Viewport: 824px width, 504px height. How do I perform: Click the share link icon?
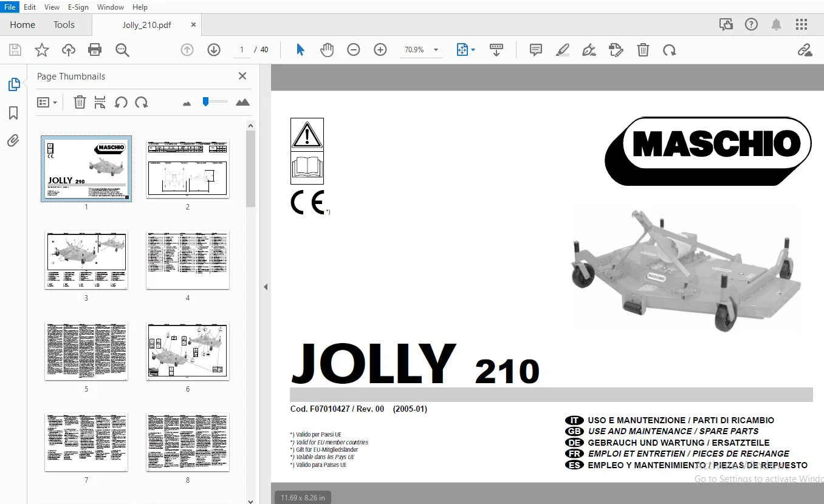pyautogui.click(x=805, y=50)
